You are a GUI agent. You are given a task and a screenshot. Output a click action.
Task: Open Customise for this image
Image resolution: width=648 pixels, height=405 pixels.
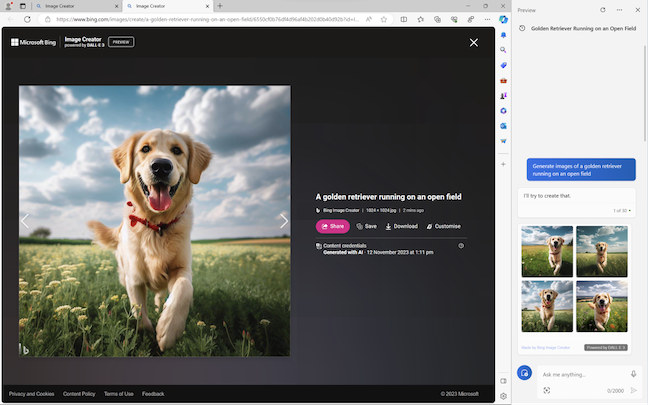click(x=443, y=226)
